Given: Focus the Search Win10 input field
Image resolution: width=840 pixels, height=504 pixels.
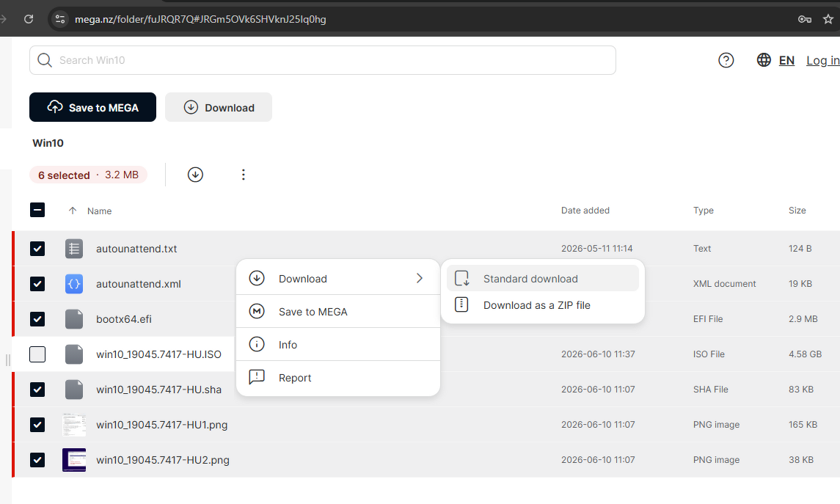Looking at the screenshot, I should point(323,60).
